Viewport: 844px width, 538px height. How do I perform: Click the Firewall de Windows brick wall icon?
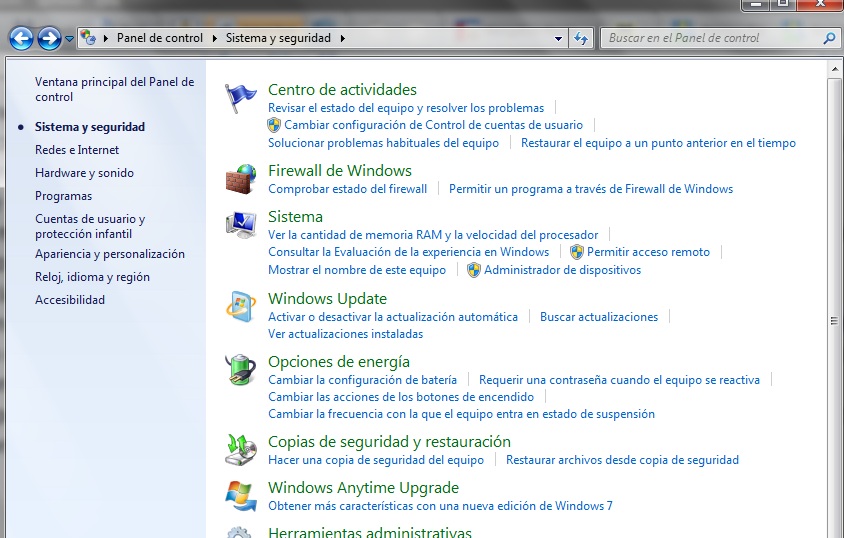pos(240,179)
